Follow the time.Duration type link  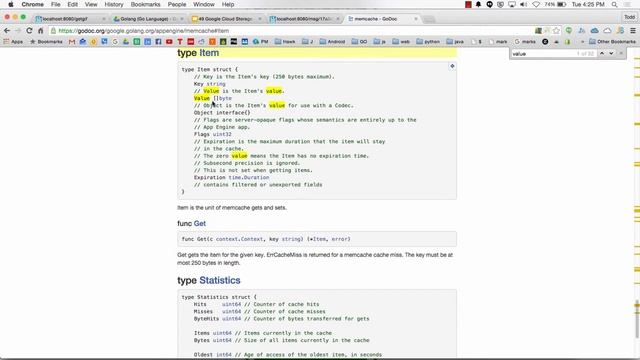click(249, 178)
